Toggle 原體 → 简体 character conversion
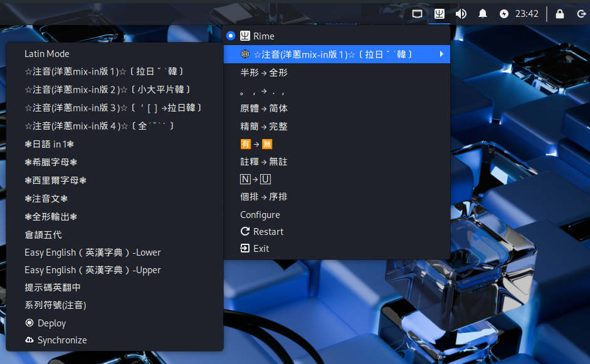 (x=264, y=108)
